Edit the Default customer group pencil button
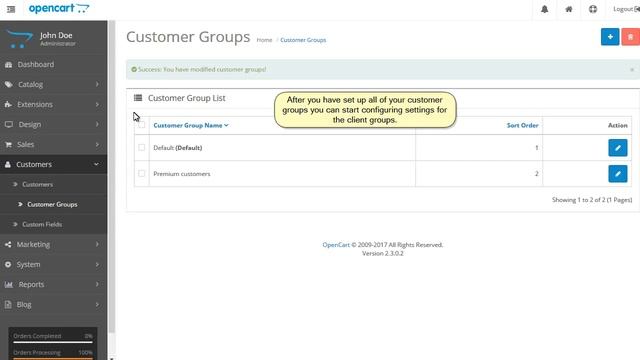The width and height of the screenshot is (640, 360). tap(618, 148)
